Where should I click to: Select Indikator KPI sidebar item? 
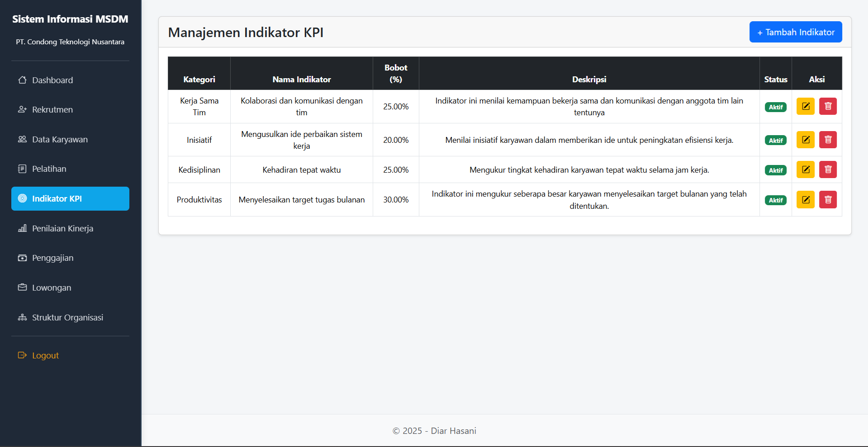[x=70, y=199]
